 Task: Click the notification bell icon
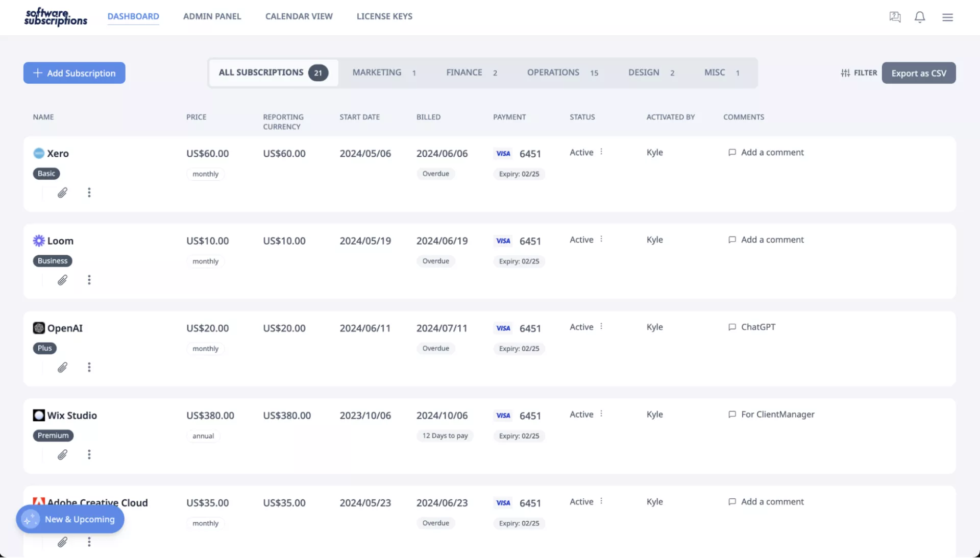(x=919, y=17)
